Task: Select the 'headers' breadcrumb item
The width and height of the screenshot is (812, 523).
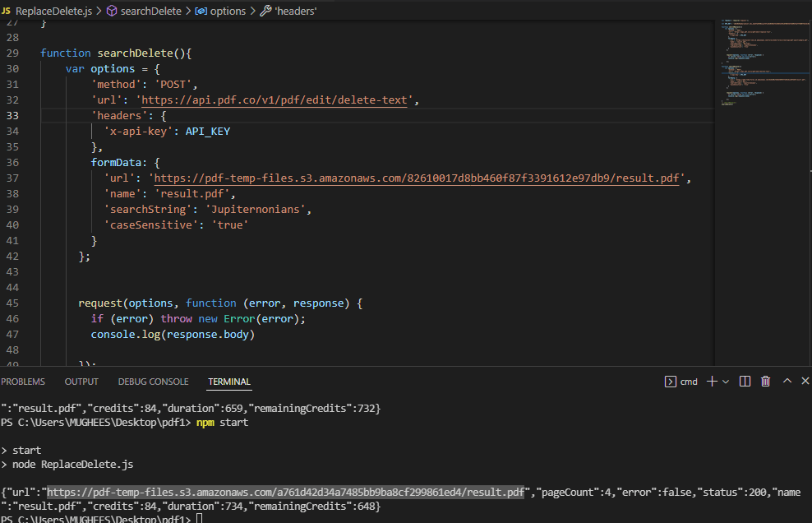Action: tap(296, 11)
